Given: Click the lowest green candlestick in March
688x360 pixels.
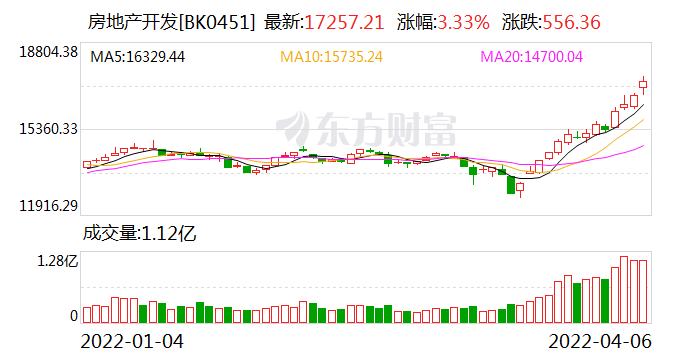Looking at the screenshot, I should (511, 184).
